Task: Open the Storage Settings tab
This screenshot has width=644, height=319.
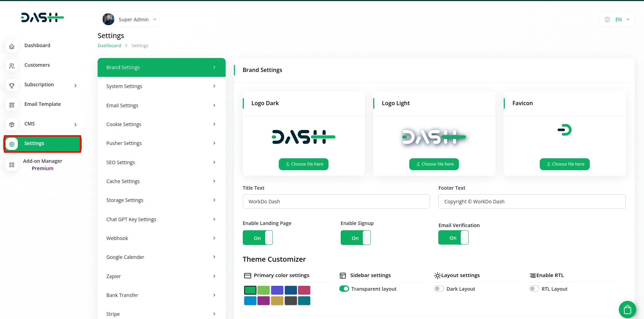Action: tap(162, 200)
